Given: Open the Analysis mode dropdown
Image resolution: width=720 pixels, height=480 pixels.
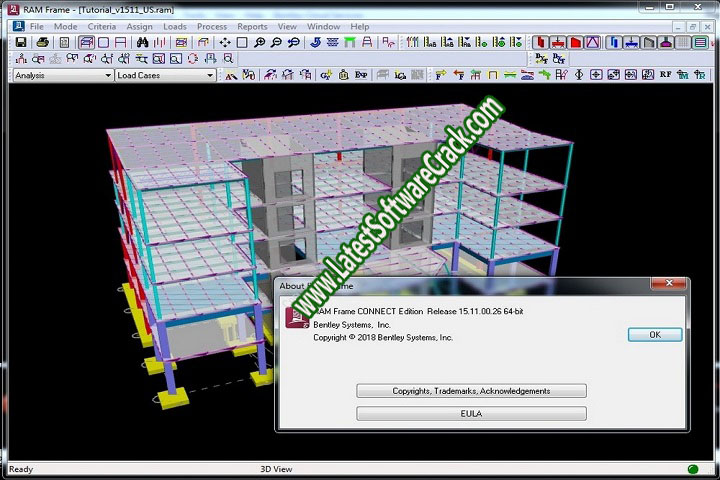Looking at the screenshot, I should point(63,75).
